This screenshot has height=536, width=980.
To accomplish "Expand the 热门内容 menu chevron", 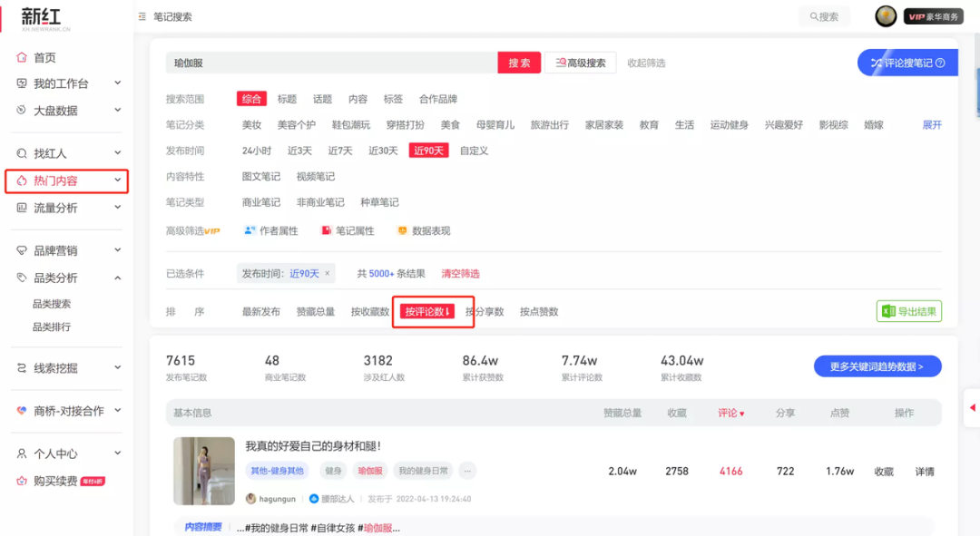I will 117,180.
